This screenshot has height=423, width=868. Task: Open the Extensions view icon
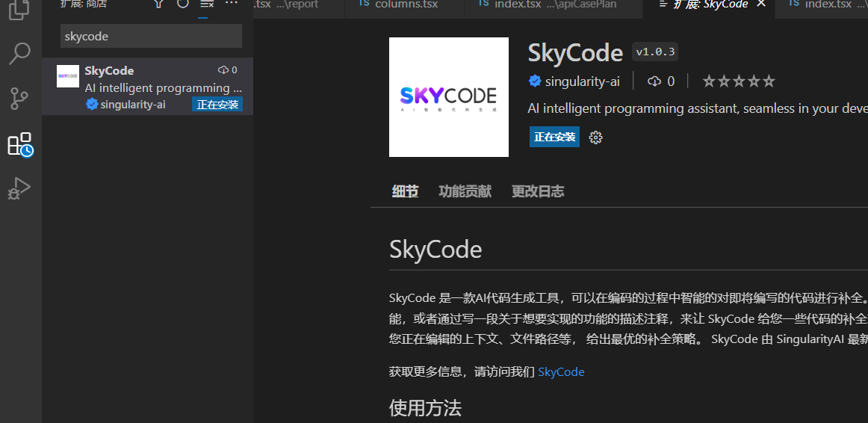20,144
